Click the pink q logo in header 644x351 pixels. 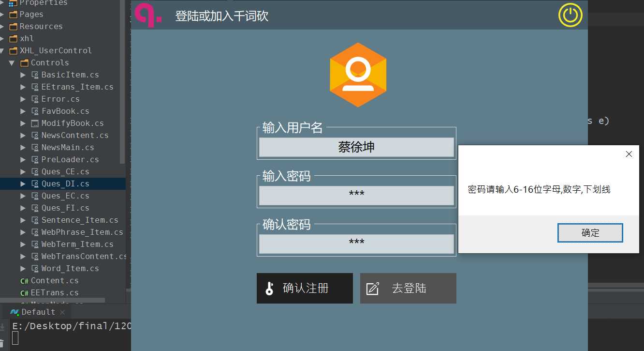point(147,15)
